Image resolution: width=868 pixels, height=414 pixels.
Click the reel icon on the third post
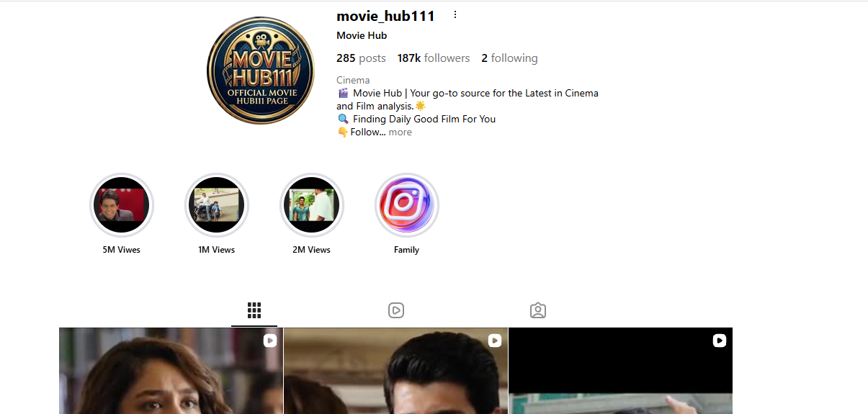(x=720, y=341)
